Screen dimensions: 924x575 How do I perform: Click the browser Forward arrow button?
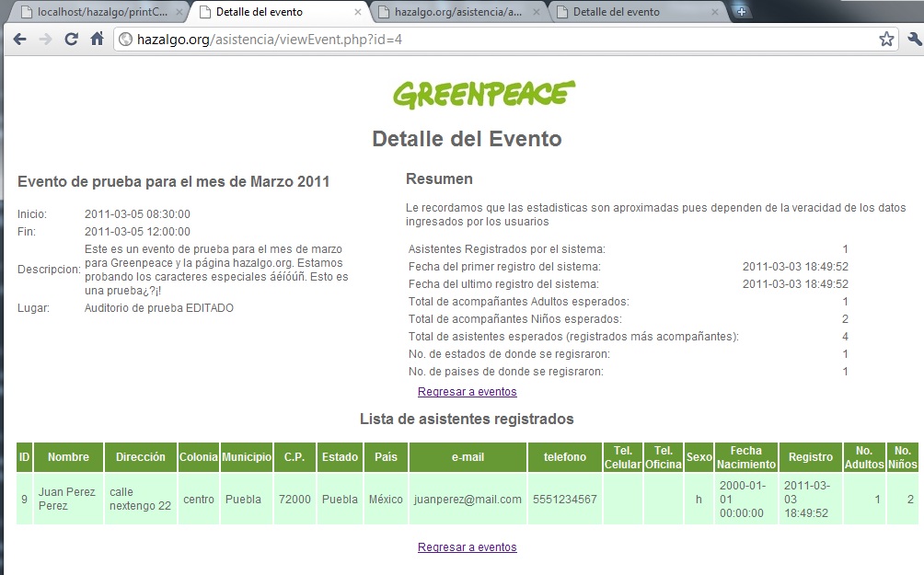coord(45,40)
